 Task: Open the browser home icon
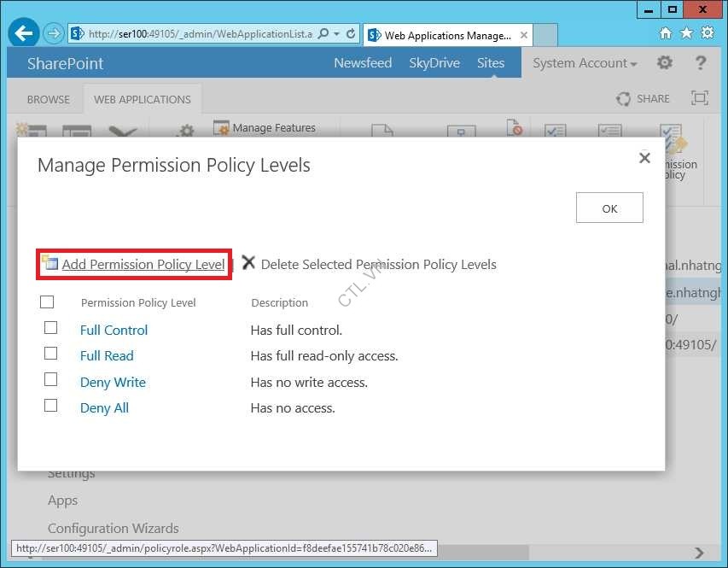(666, 33)
